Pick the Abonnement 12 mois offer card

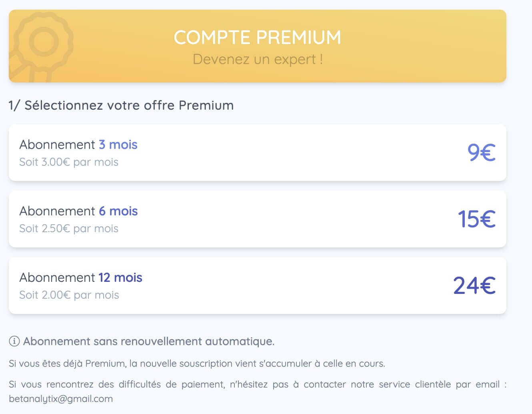pyautogui.click(x=258, y=285)
